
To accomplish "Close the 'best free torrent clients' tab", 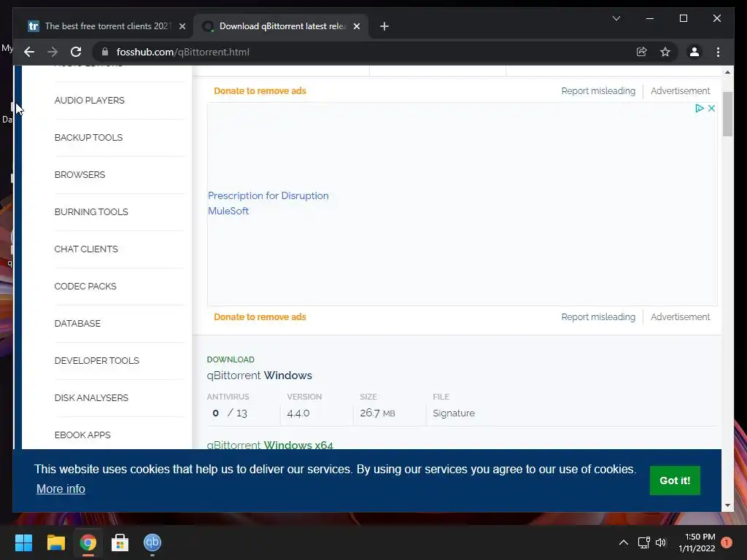I will [182, 26].
